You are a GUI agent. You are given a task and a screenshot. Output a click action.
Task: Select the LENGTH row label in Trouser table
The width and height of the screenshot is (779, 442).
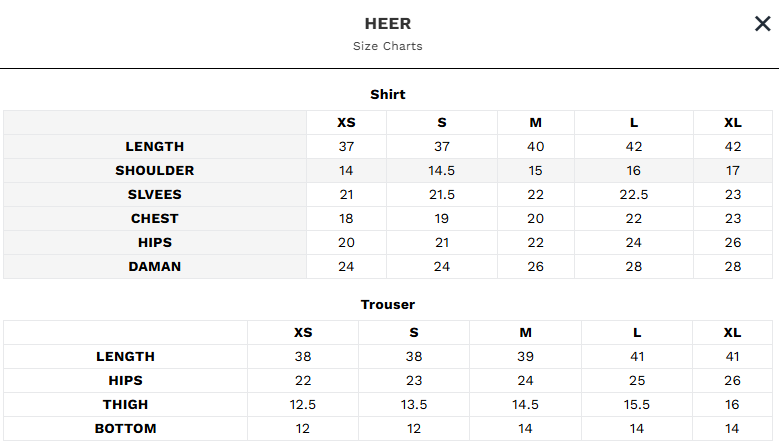coord(126,357)
